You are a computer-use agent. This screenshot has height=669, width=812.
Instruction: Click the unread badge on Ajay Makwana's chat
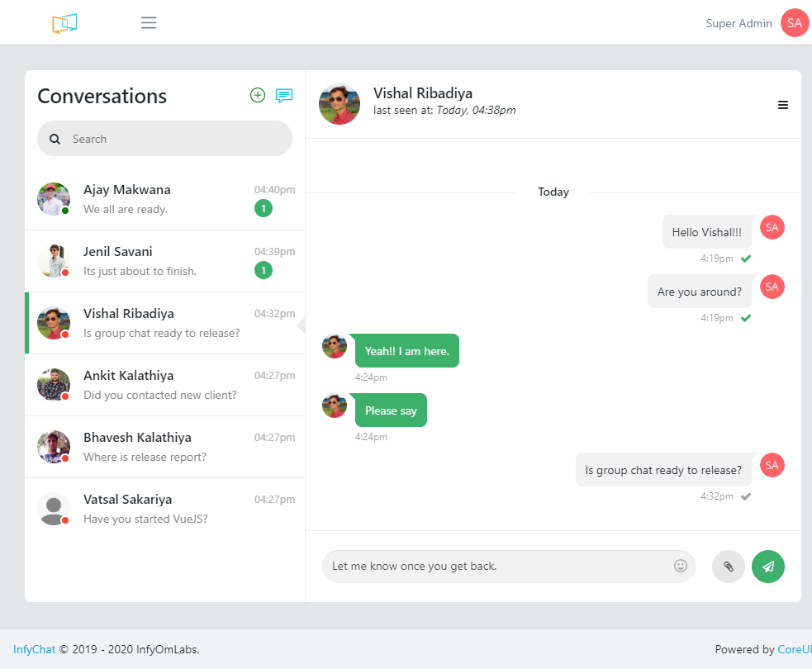264,208
